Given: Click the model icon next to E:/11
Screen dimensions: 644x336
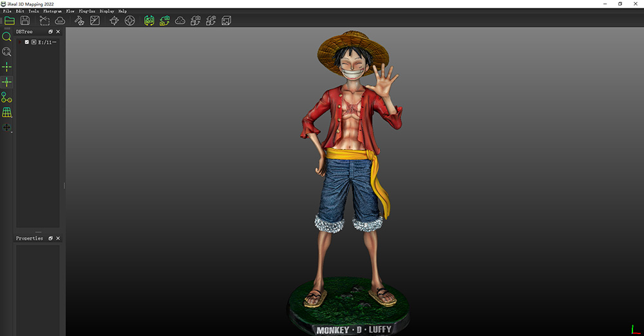Looking at the screenshot, I should [33, 42].
